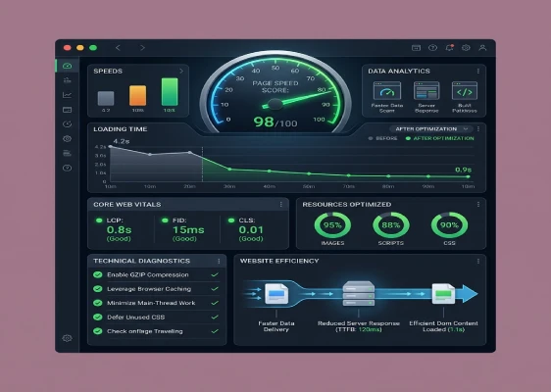Viewport: 551px width, 392px height.
Task: Open help question mark in top bar
Action: (x=432, y=48)
